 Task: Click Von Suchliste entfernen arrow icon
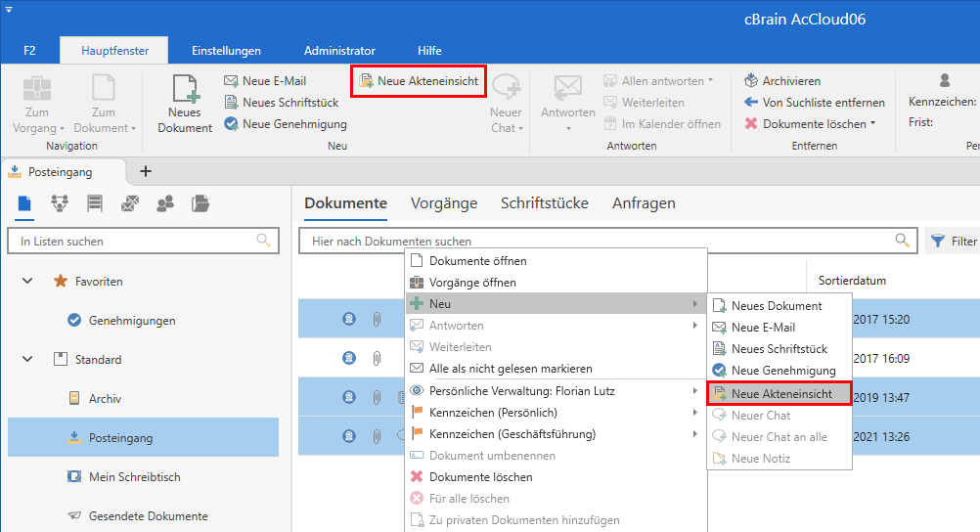click(x=751, y=103)
